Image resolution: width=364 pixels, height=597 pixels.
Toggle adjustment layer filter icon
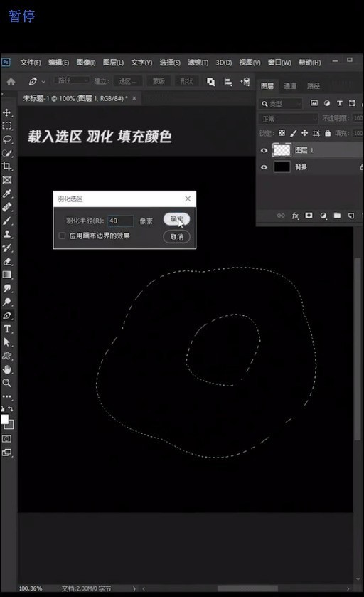click(327, 103)
